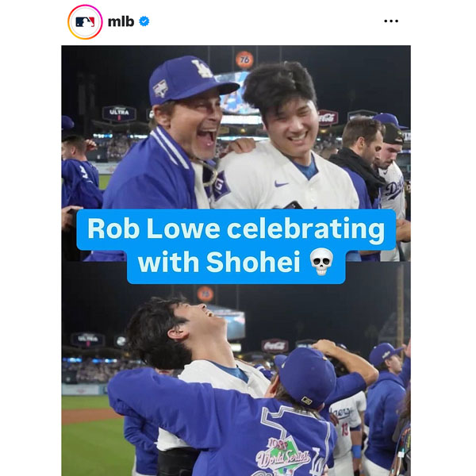The width and height of the screenshot is (476, 476).
Task: Open the bottom hugging photo
Action: [x=238, y=373]
